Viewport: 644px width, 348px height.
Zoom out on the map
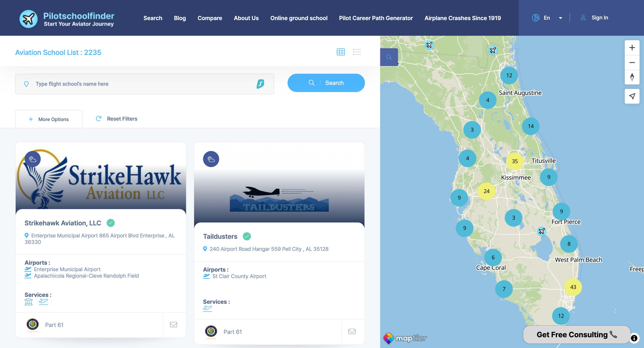coord(632,62)
